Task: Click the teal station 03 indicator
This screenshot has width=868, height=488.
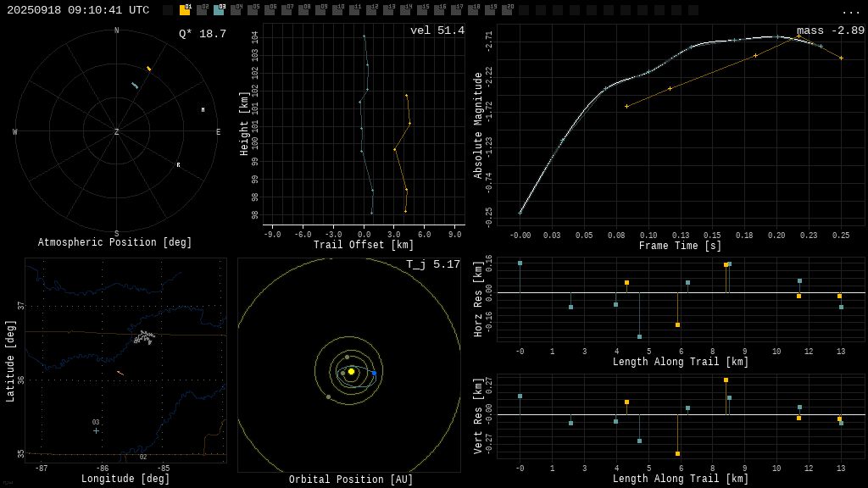Action: point(219,10)
